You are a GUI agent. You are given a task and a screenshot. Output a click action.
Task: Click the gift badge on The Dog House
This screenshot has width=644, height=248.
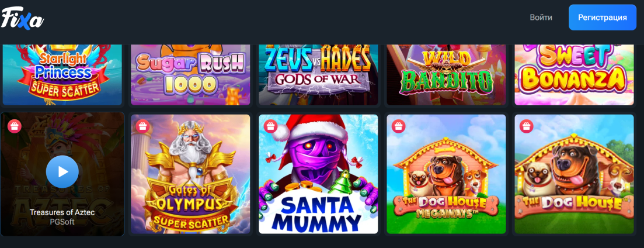pos(527,126)
